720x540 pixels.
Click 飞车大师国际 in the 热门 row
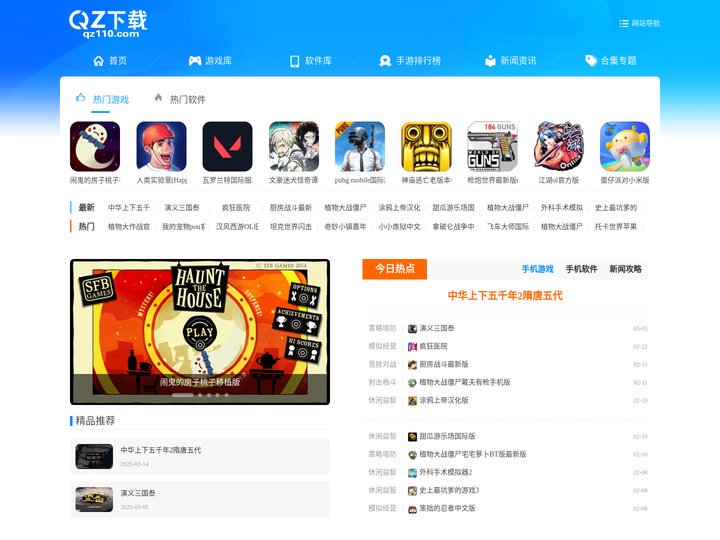tap(508, 226)
